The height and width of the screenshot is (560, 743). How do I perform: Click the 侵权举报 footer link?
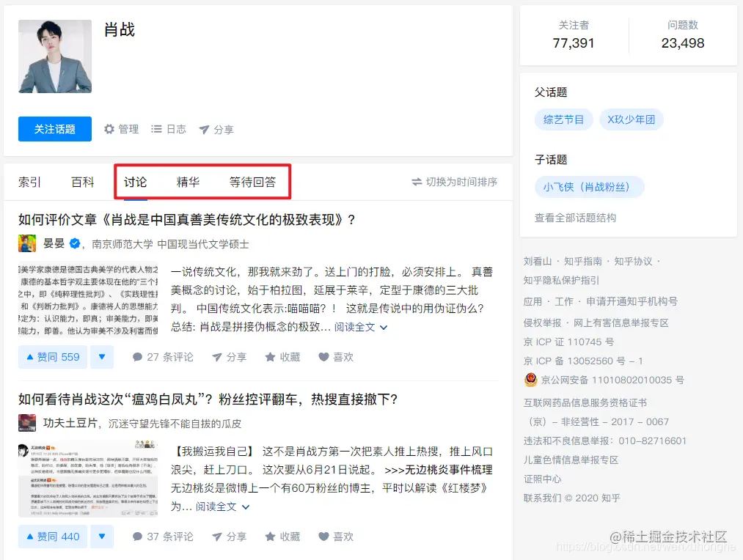coord(543,323)
